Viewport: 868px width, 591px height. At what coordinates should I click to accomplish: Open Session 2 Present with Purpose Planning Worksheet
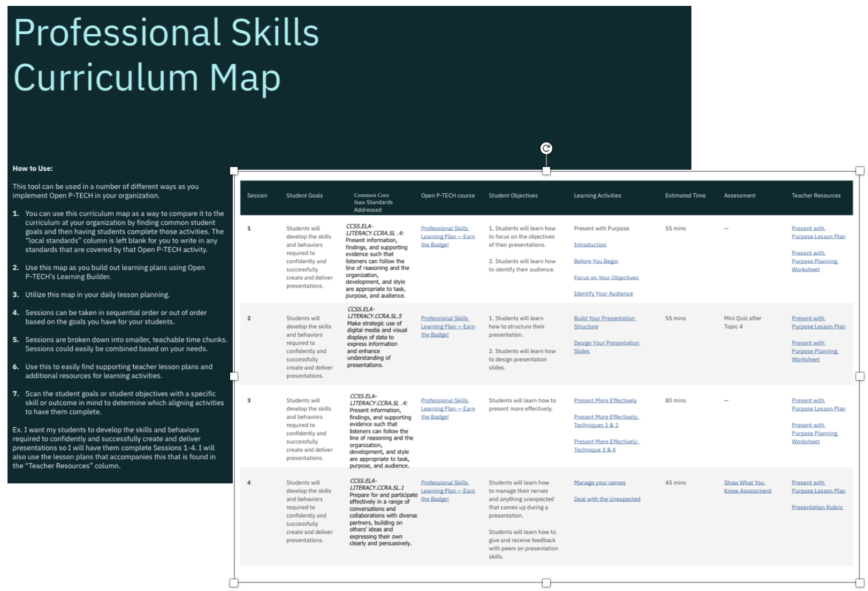814,351
